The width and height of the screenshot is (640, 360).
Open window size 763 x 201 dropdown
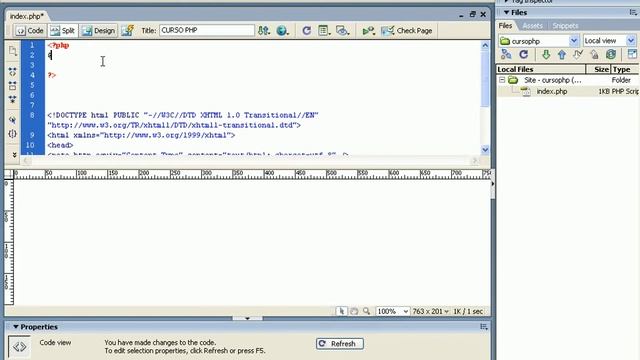[x=430, y=311]
